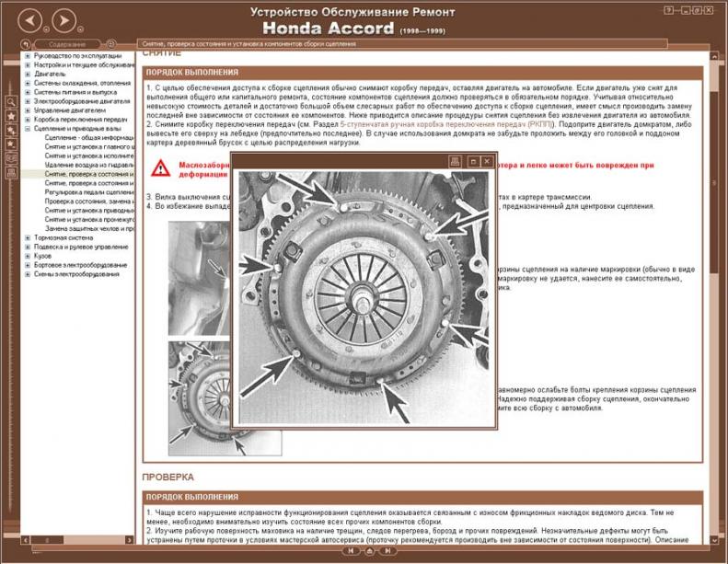The image size is (728, 564).
Task: Click the print icon in left sidebar
Action: pyautogui.click(x=11, y=173)
